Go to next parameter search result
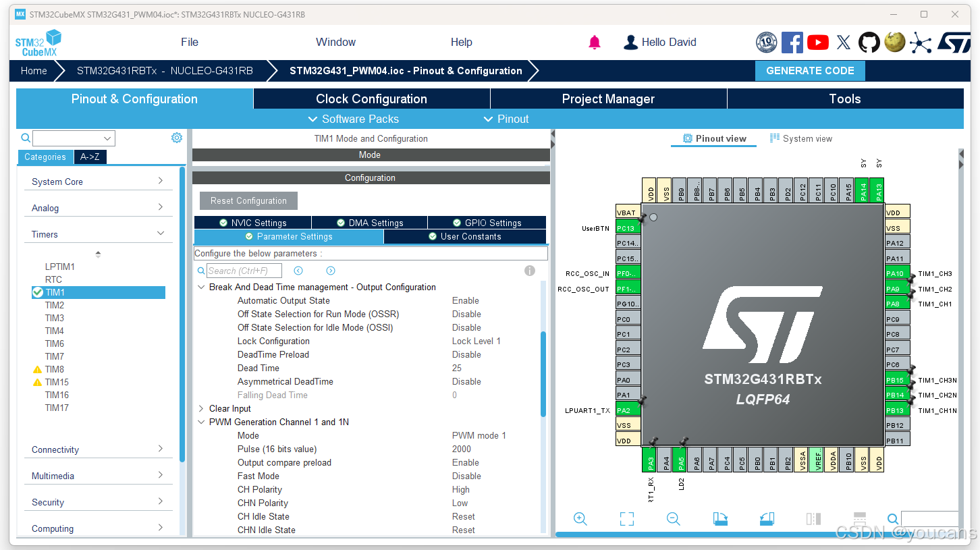 pos(331,271)
